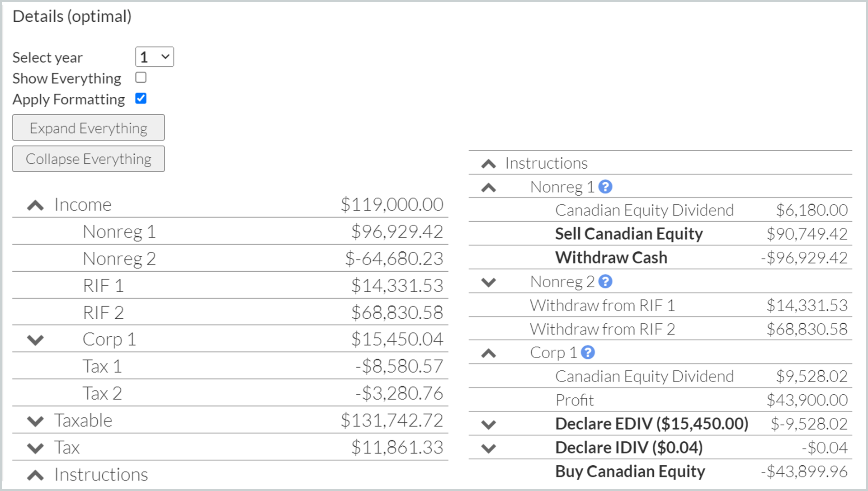This screenshot has height=491, width=868.
Task: Open help for Nonreg 2 instructions
Action: click(x=605, y=281)
